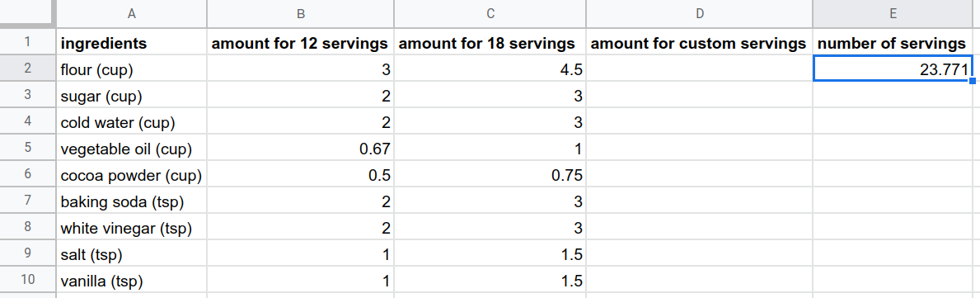Select 'amount for custom servings' header cell

pyautogui.click(x=699, y=43)
